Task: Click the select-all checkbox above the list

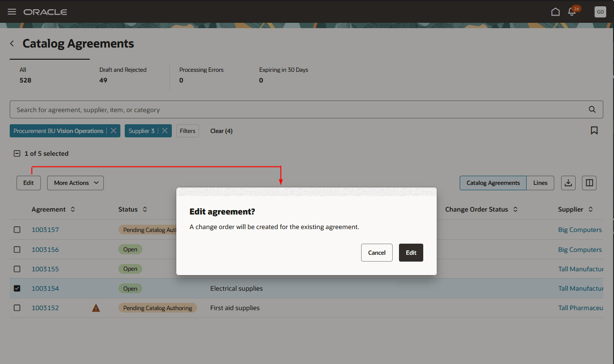Action: [x=16, y=153]
